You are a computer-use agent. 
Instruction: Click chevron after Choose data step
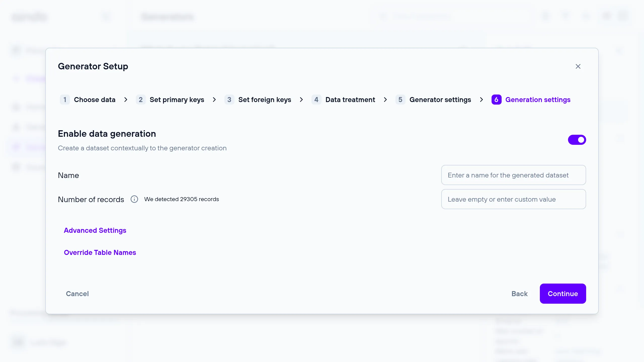(126, 100)
